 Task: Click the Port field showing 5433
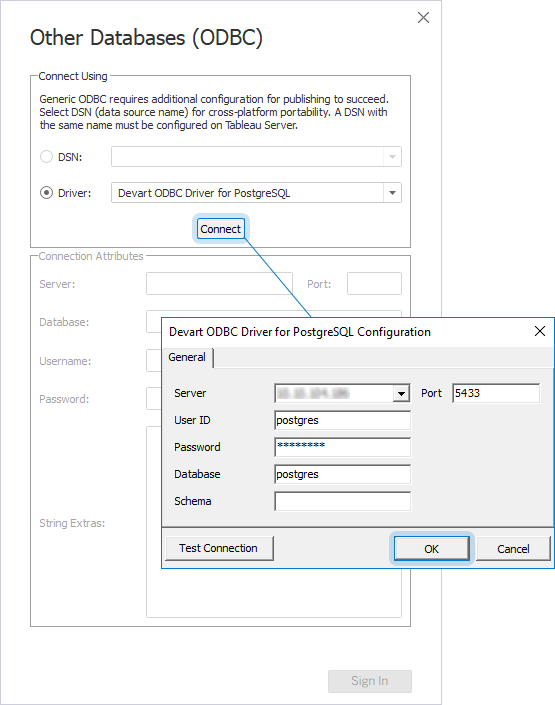(x=496, y=393)
